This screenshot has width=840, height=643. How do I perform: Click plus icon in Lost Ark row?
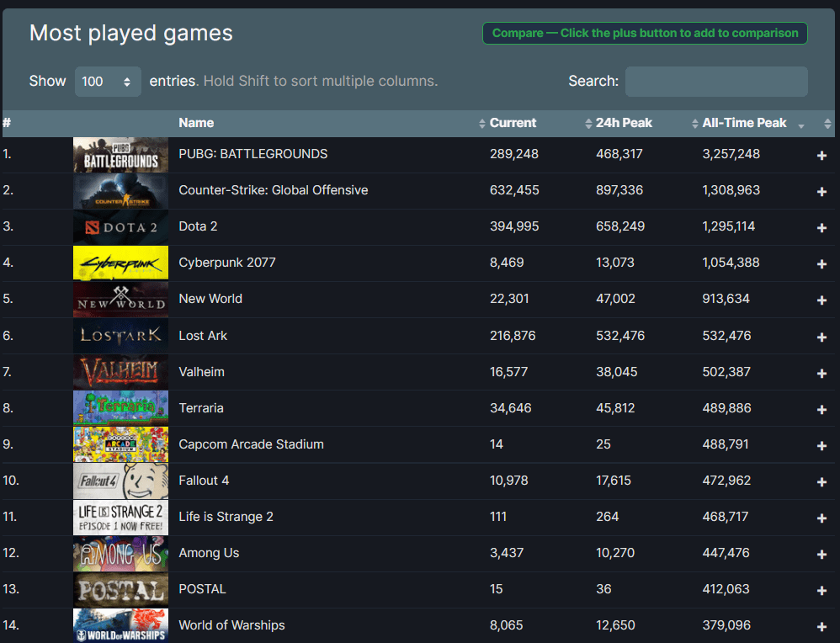(821, 337)
